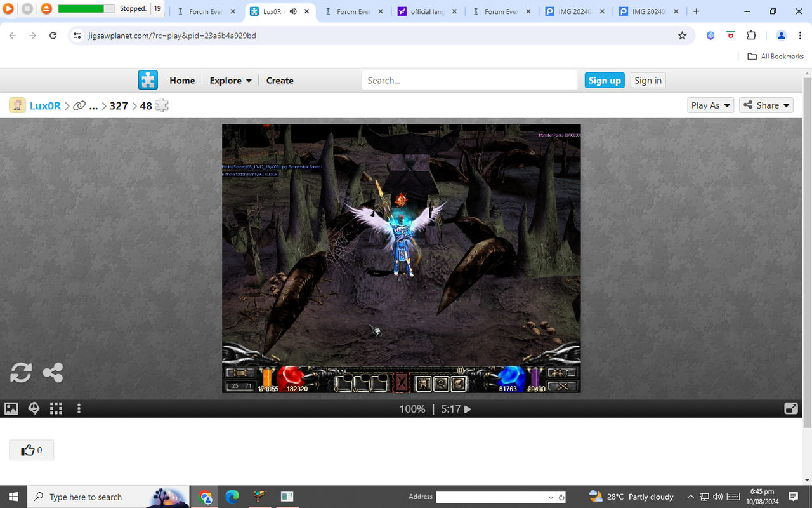Expand the taskbar Address dropdown arrow
Screen dimensions: 812x508
point(550,497)
